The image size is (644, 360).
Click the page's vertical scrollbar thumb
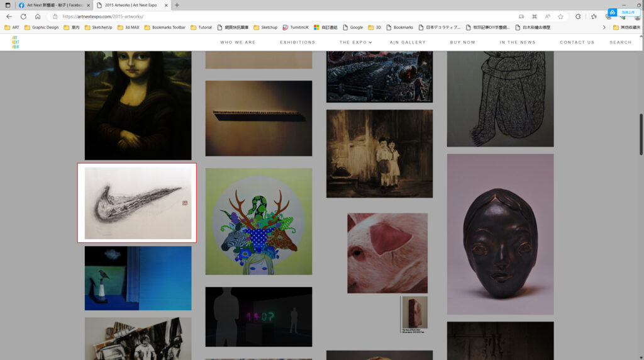[x=641, y=133]
